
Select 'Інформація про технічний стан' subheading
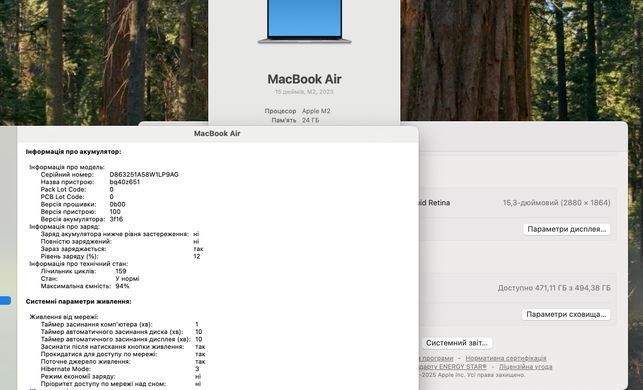click(79, 264)
